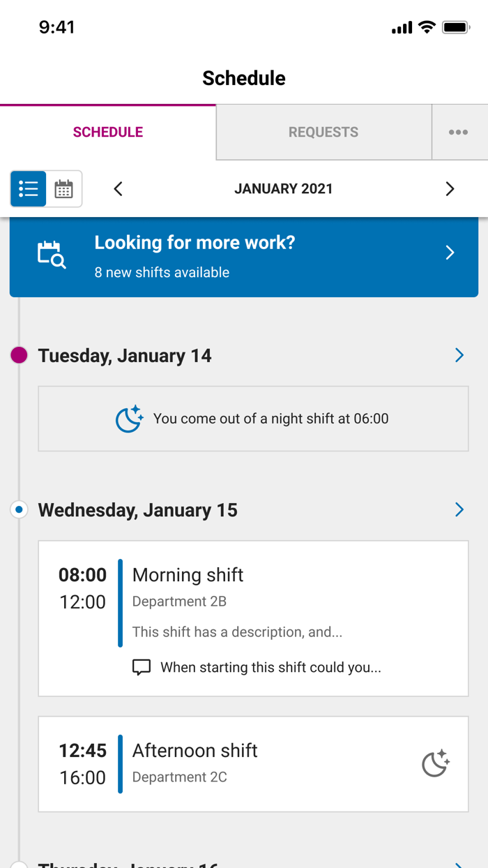488x868 pixels.
Task: Go back a month with the left chevron
Action: [118, 188]
